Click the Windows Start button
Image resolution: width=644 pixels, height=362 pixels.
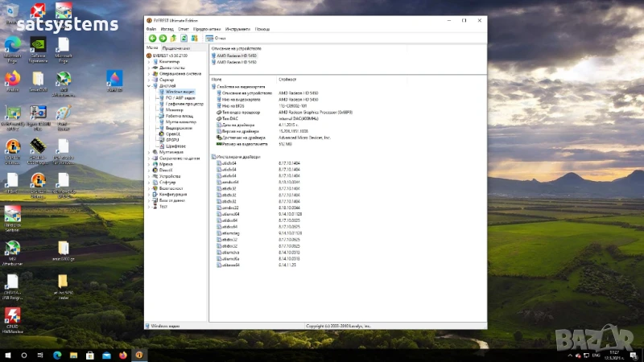coord(7,355)
